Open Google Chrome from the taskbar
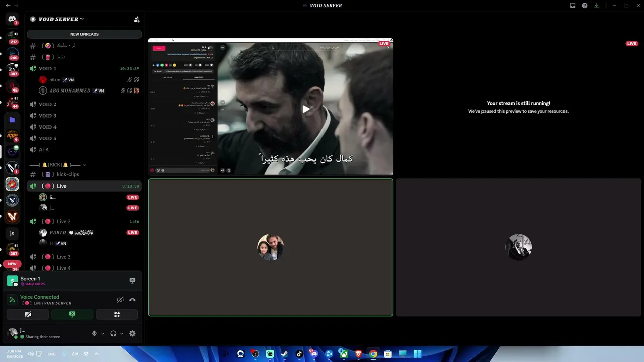Screen dimensions: 644x362 point(373,354)
